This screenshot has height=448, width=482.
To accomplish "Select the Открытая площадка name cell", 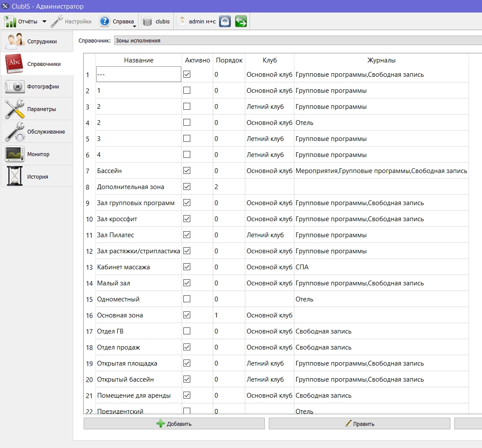I will point(139,363).
